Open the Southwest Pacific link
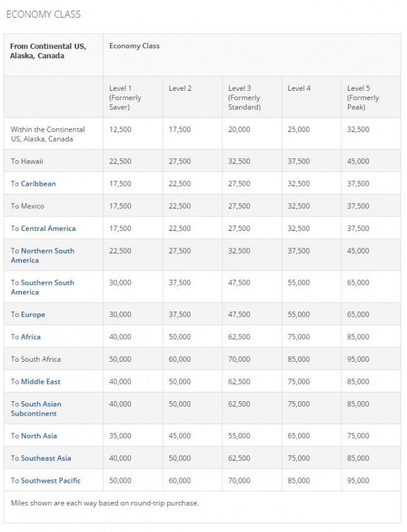This screenshot has width=407, height=532. 51,481
